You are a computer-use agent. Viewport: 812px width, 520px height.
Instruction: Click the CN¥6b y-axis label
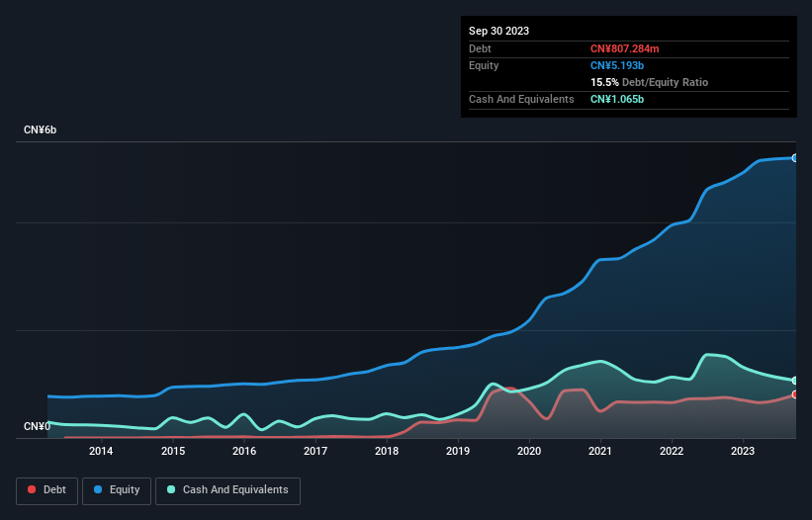(40, 130)
